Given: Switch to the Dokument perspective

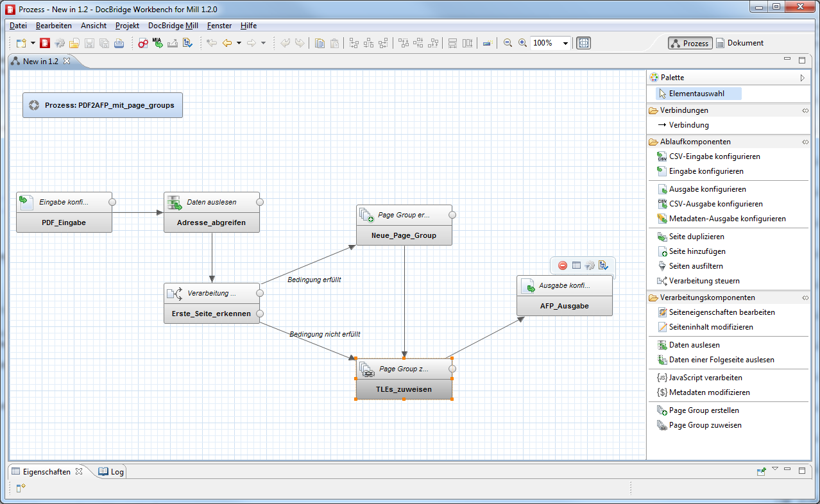Looking at the screenshot, I should (x=739, y=43).
